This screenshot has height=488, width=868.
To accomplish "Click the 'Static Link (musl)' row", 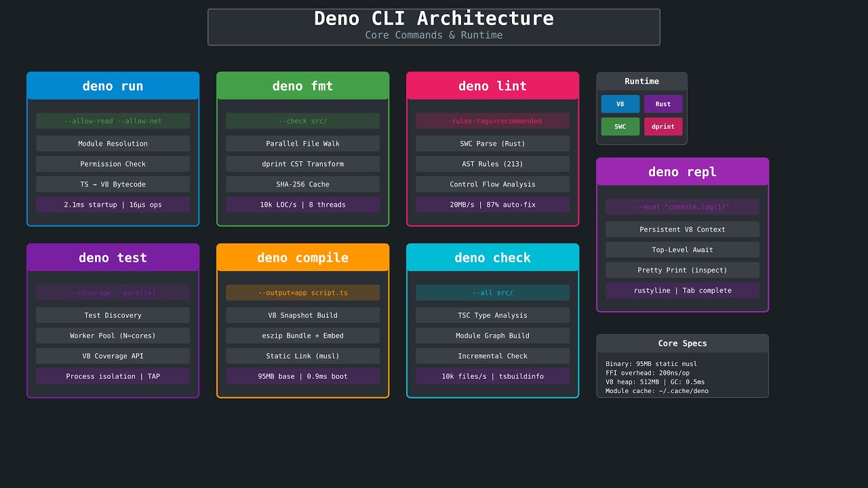I will (x=303, y=356).
